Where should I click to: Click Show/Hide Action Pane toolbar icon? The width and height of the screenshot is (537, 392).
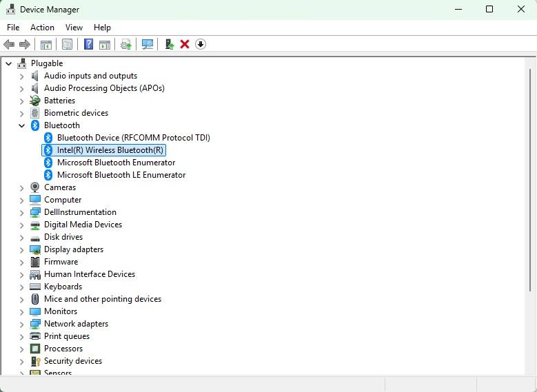point(105,45)
